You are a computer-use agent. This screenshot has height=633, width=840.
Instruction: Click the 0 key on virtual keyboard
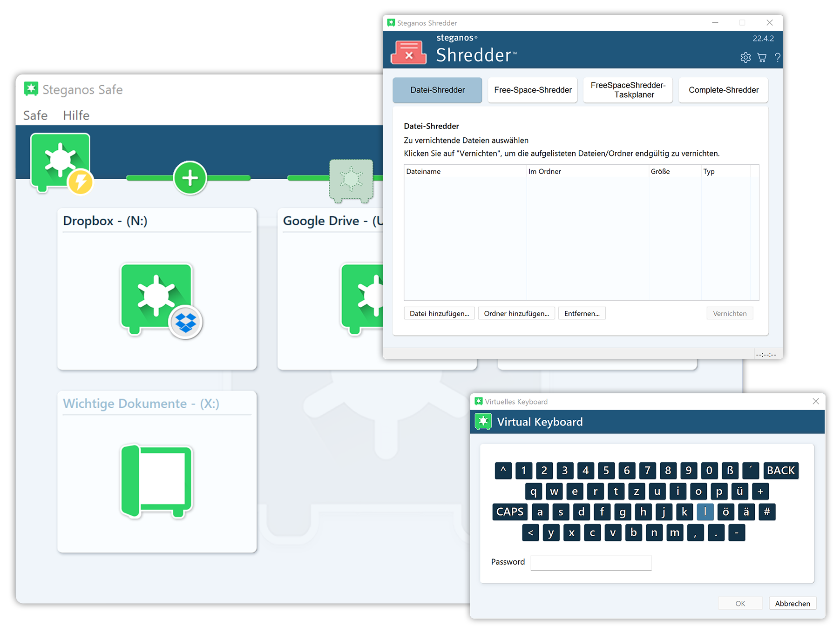click(x=709, y=470)
